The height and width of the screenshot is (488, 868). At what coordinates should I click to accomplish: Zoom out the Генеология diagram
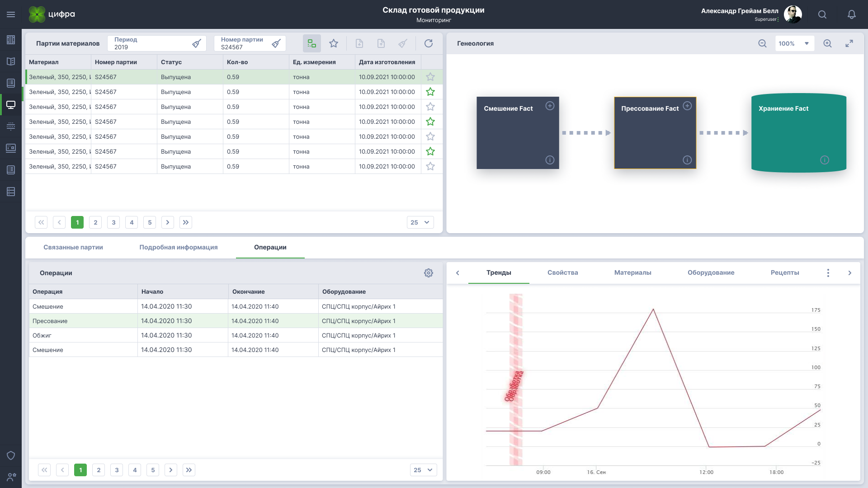pyautogui.click(x=762, y=43)
